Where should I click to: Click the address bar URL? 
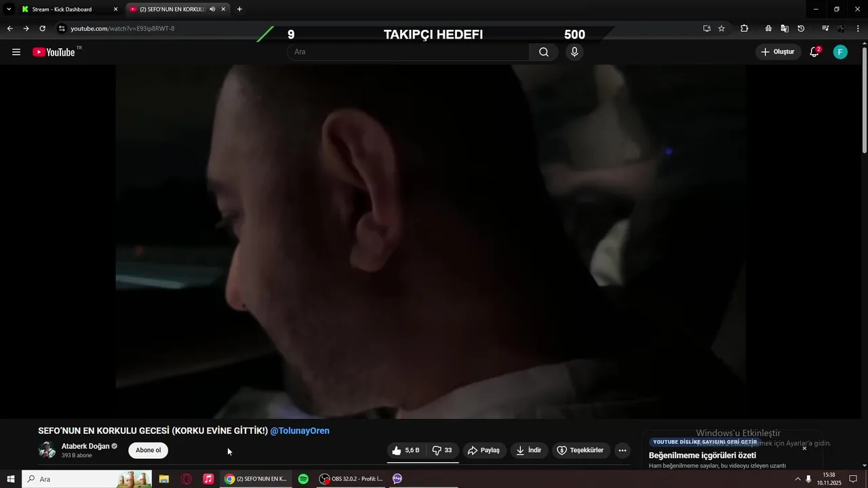click(123, 28)
